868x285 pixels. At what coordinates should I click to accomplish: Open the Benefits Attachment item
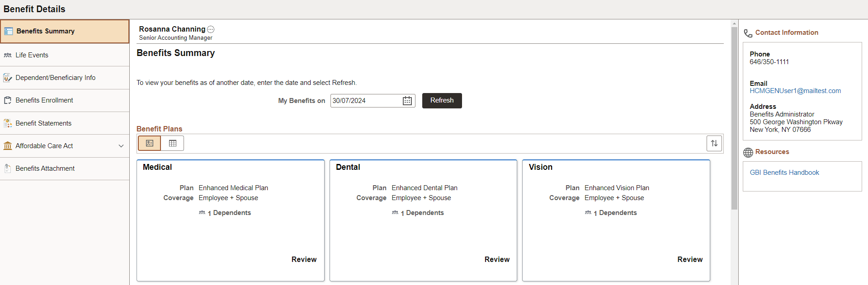coord(65,168)
